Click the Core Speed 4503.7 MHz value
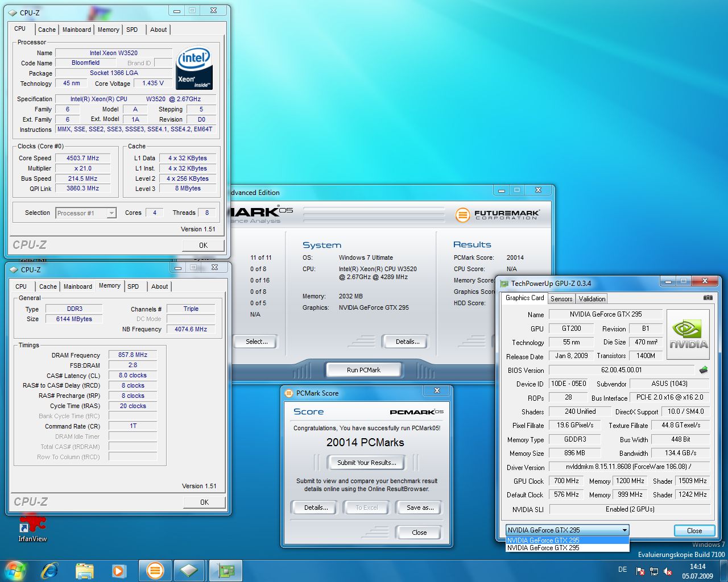 pyautogui.click(x=82, y=158)
